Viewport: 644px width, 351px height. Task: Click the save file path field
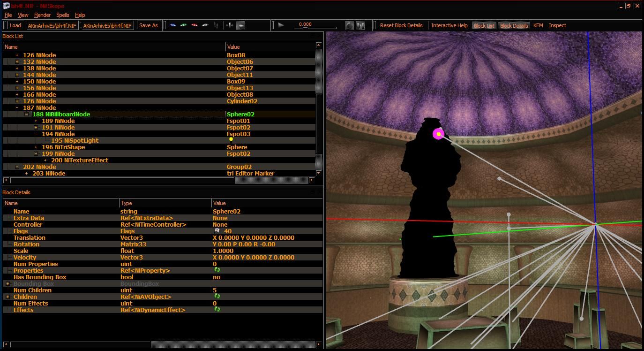click(107, 25)
